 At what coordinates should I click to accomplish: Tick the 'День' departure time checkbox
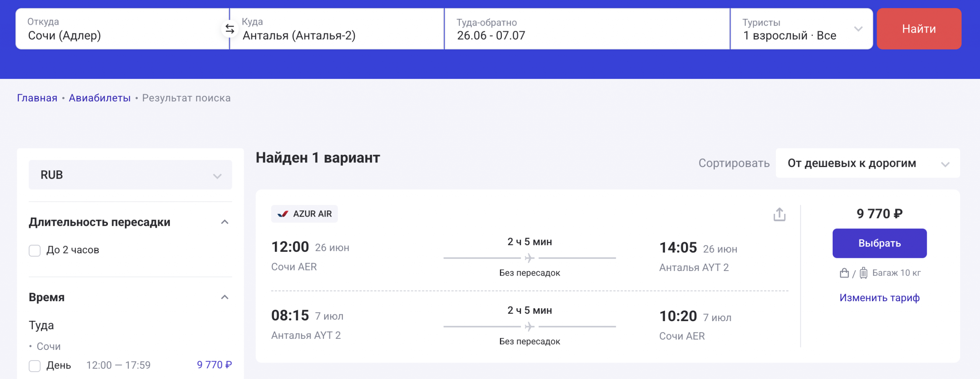(x=34, y=366)
